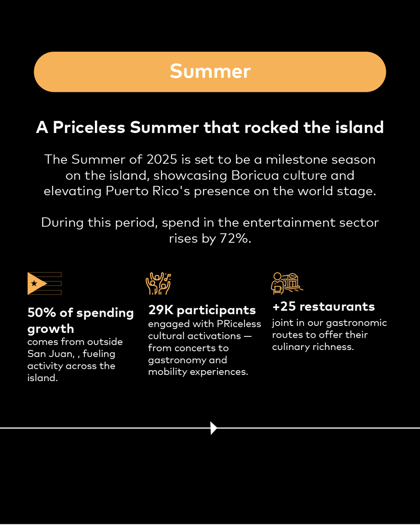420x525 pixels.
Task: Click the "50% of spending growth" heading
Action: point(80,320)
